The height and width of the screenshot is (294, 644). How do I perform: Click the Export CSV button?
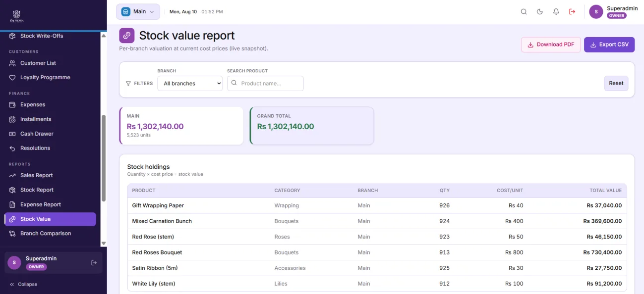[x=609, y=45]
